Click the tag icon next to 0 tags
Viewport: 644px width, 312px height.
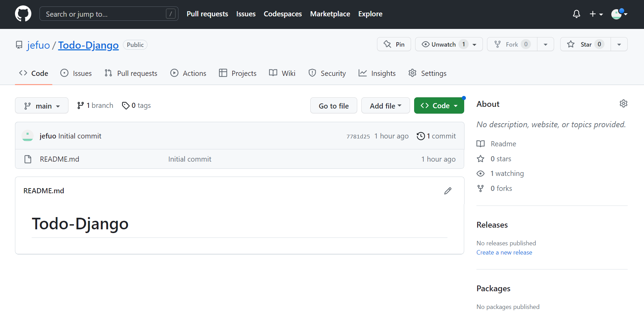coord(126,106)
